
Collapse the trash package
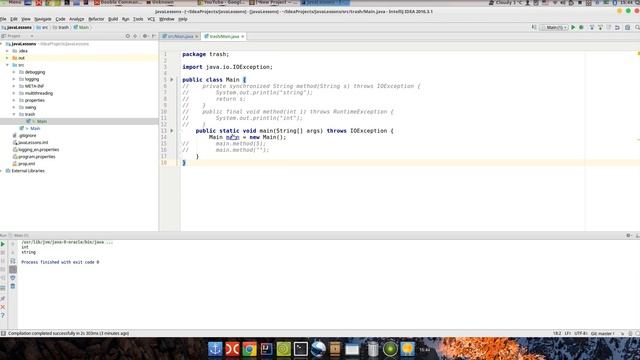coord(14,114)
